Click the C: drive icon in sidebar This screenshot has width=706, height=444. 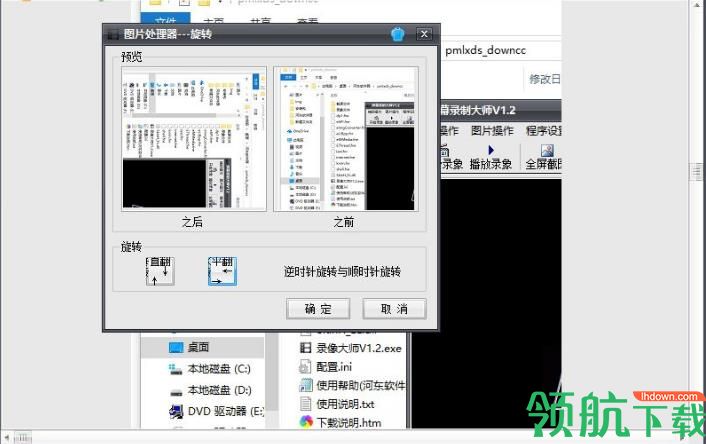tap(176, 369)
